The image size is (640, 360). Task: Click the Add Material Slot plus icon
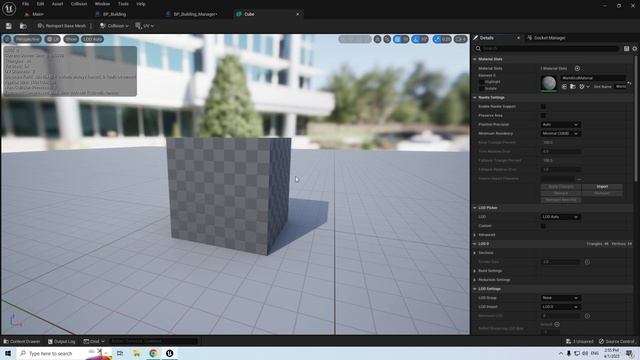(577, 68)
